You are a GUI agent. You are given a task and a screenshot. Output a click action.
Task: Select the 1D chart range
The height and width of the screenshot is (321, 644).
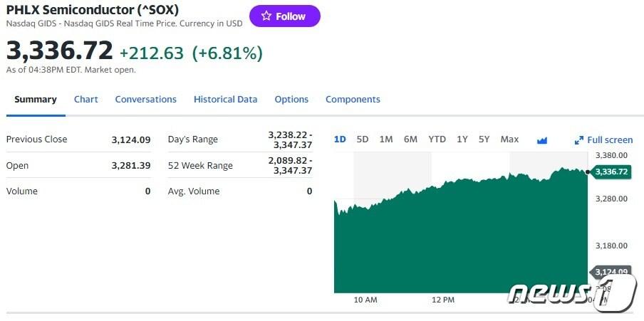[x=340, y=140]
